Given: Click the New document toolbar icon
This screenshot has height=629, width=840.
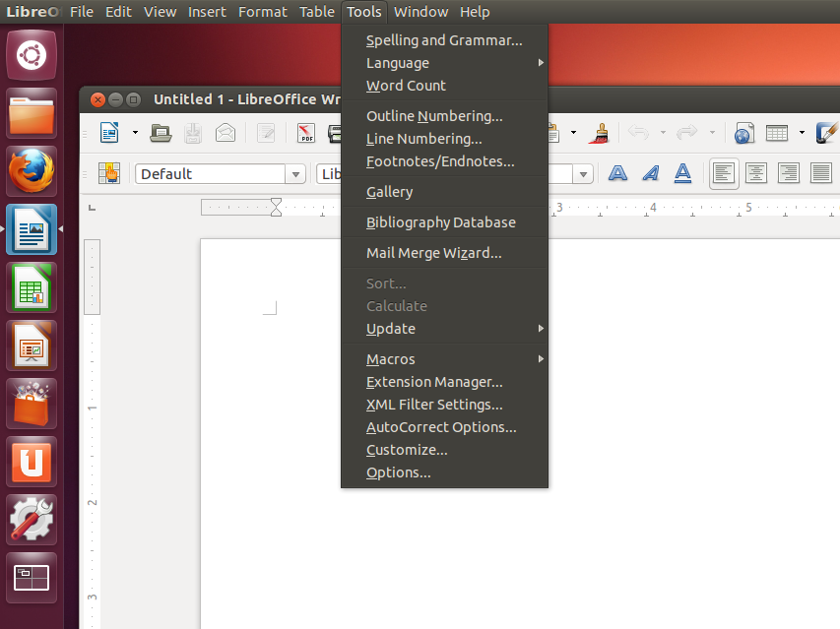Looking at the screenshot, I should 110,133.
